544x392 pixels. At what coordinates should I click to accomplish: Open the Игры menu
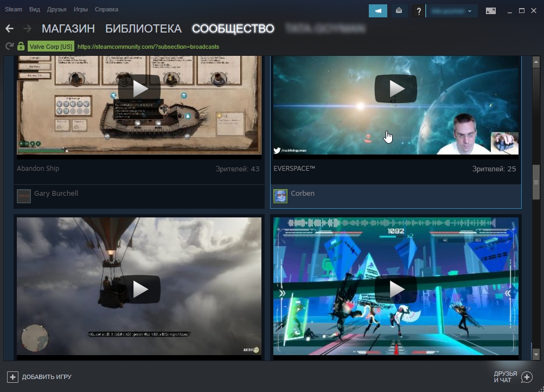coord(80,9)
